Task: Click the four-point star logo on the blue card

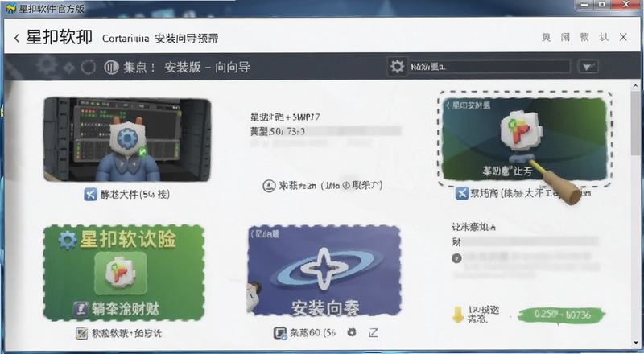Action: tap(324, 269)
